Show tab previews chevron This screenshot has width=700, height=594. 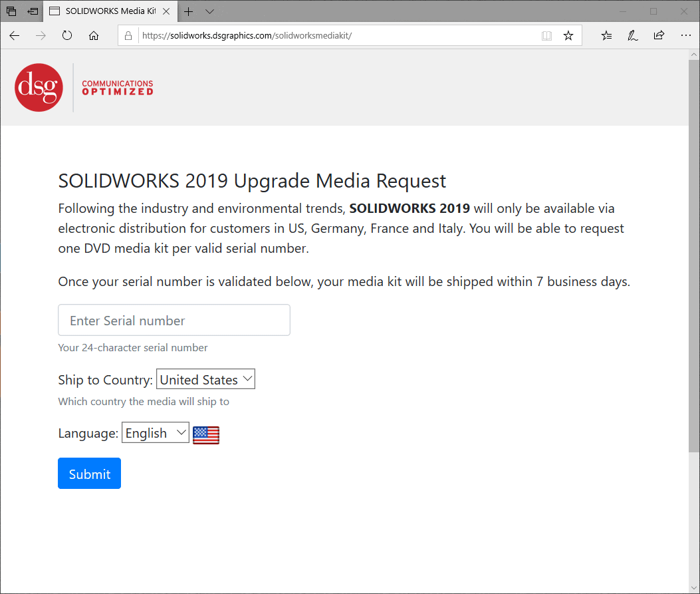[x=209, y=11]
